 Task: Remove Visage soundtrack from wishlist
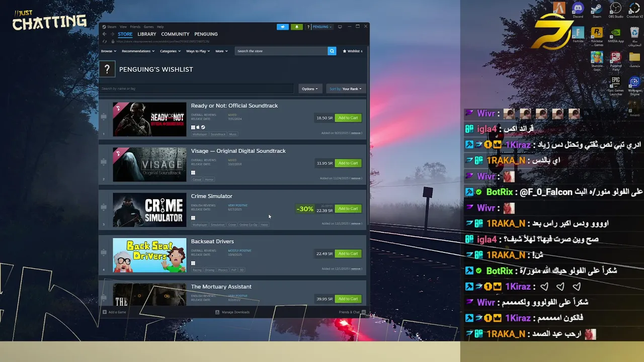click(356, 178)
